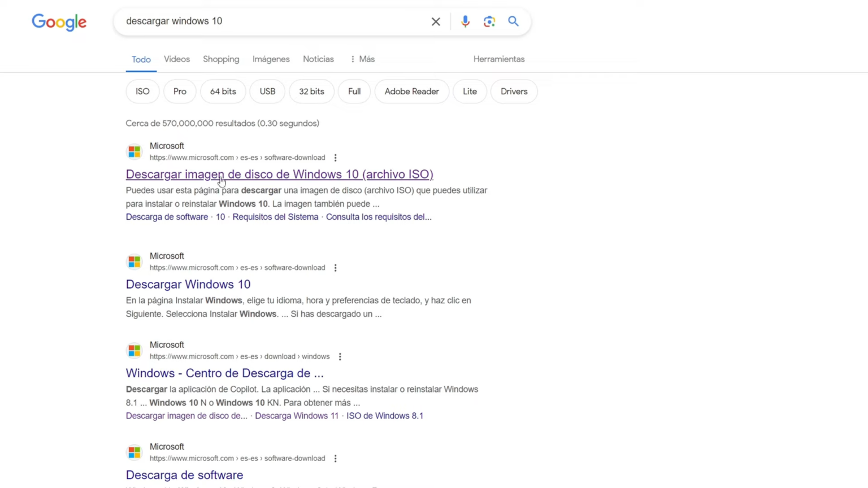
Task: Open the Herramientas search tools
Action: click(499, 59)
